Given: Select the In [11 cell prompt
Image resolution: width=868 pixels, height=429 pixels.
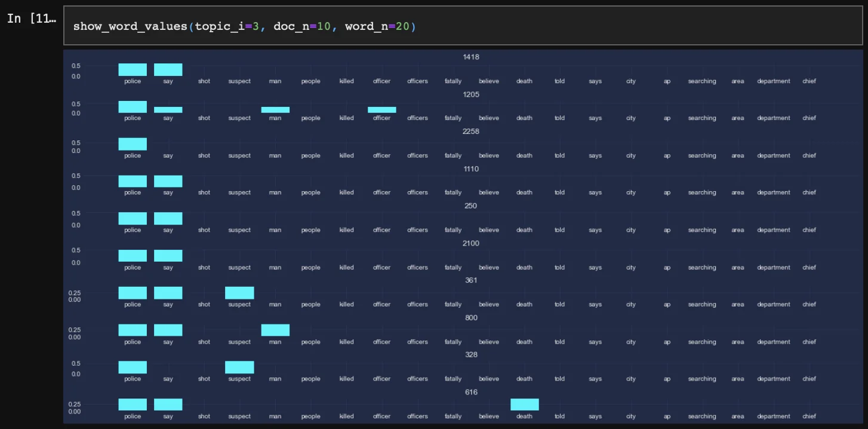Looking at the screenshot, I should 31,19.
